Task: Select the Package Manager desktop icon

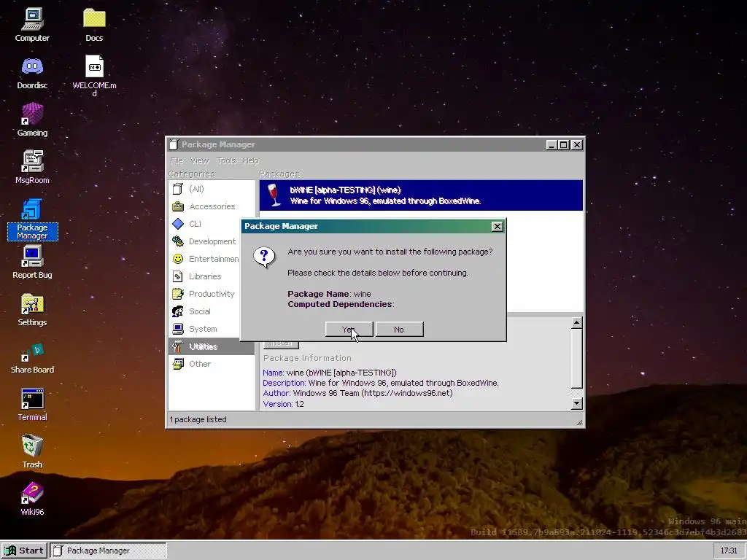Action: [32, 219]
